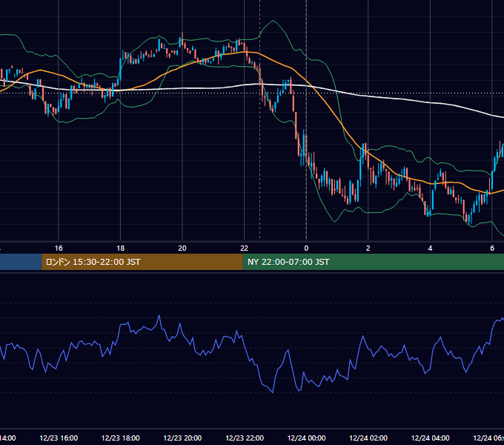The image size is (504, 445).
Task: Click the 22 hour axis label
Action: point(245,248)
